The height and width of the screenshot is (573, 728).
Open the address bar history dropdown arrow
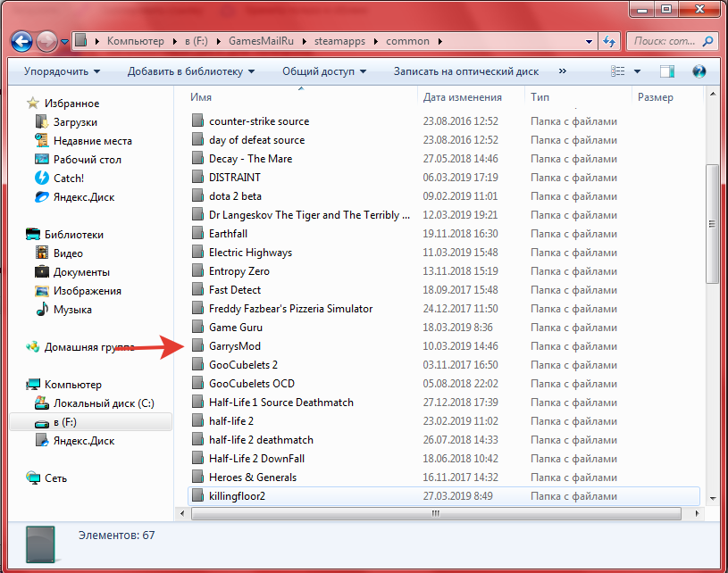click(589, 41)
